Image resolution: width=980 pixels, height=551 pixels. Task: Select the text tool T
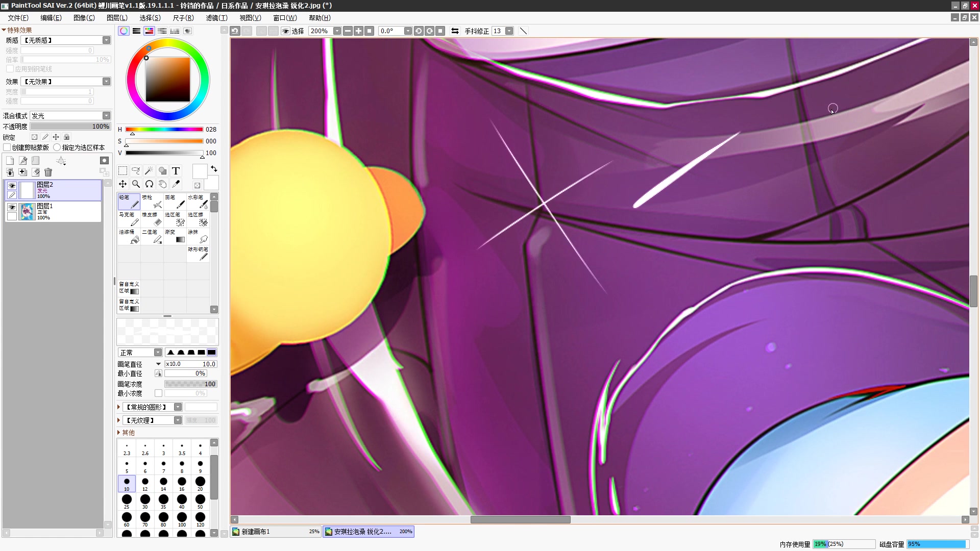click(x=176, y=171)
